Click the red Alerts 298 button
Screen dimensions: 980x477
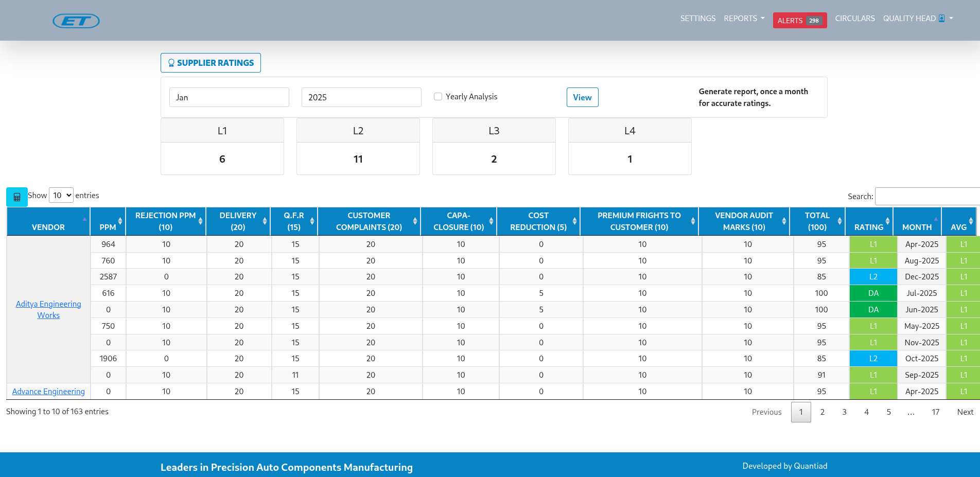click(799, 21)
